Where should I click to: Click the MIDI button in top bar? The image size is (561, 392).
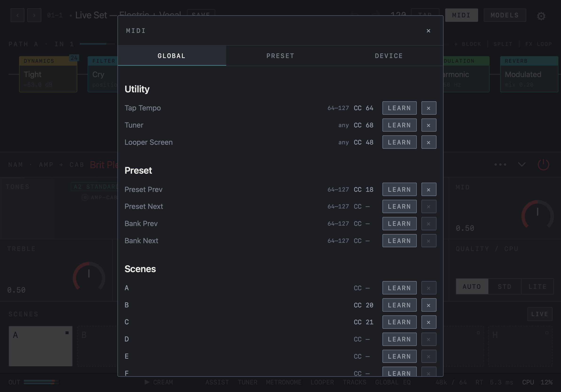click(x=461, y=15)
